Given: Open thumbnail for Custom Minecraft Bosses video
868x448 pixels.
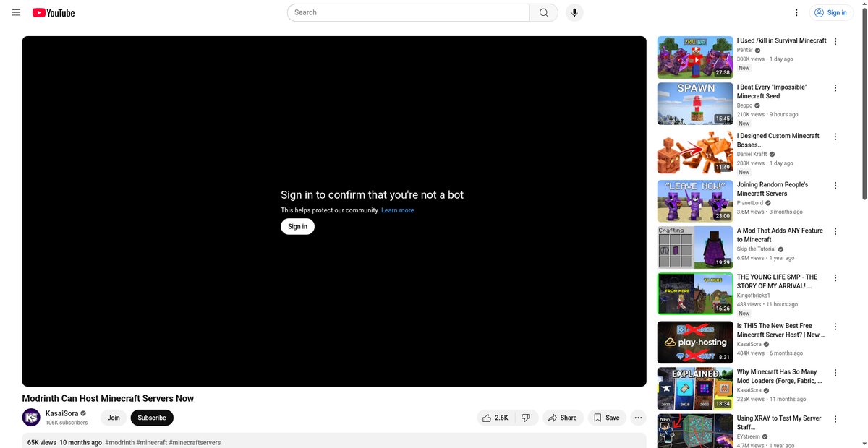Looking at the screenshot, I should point(695,152).
